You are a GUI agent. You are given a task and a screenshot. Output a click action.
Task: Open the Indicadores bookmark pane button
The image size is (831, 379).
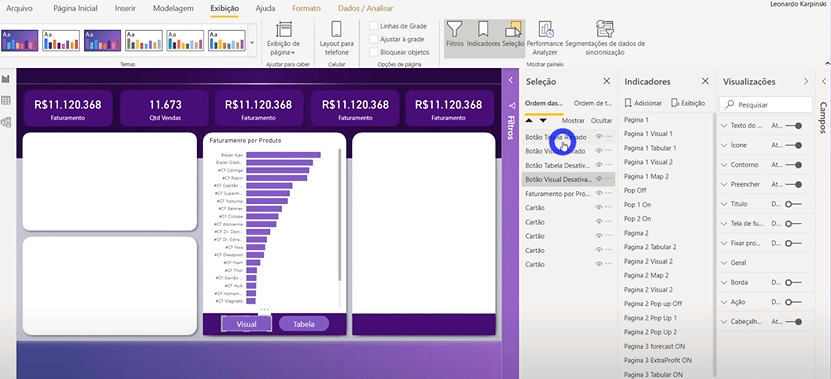pyautogui.click(x=483, y=35)
